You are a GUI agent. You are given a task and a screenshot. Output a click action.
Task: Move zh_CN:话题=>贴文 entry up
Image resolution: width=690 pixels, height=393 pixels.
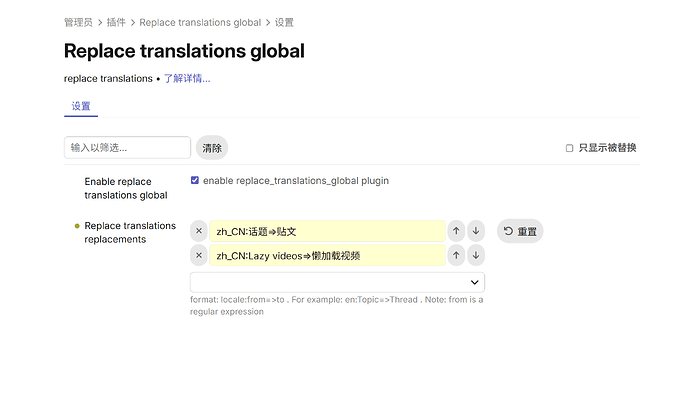tap(456, 231)
